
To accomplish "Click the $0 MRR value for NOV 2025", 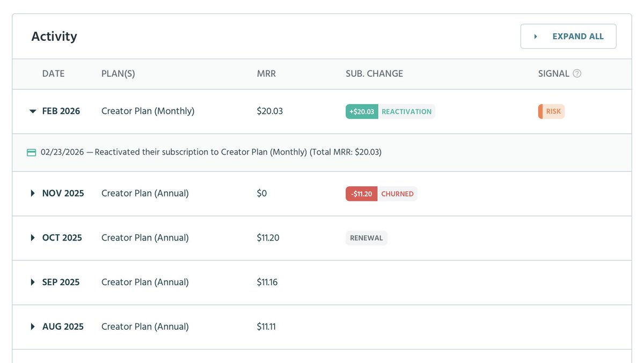I will click(262, 193).
